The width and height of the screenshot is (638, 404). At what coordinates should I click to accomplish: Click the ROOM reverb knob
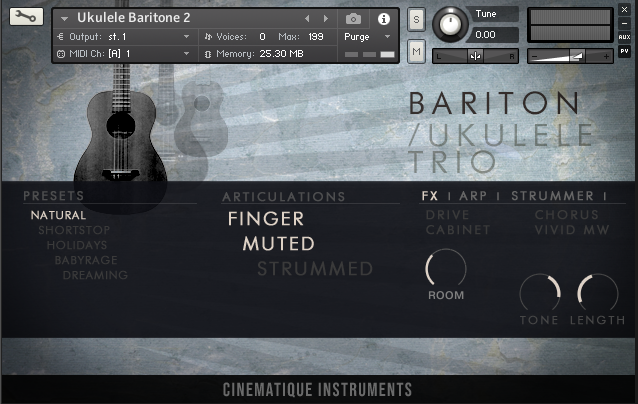click(446, 269)
